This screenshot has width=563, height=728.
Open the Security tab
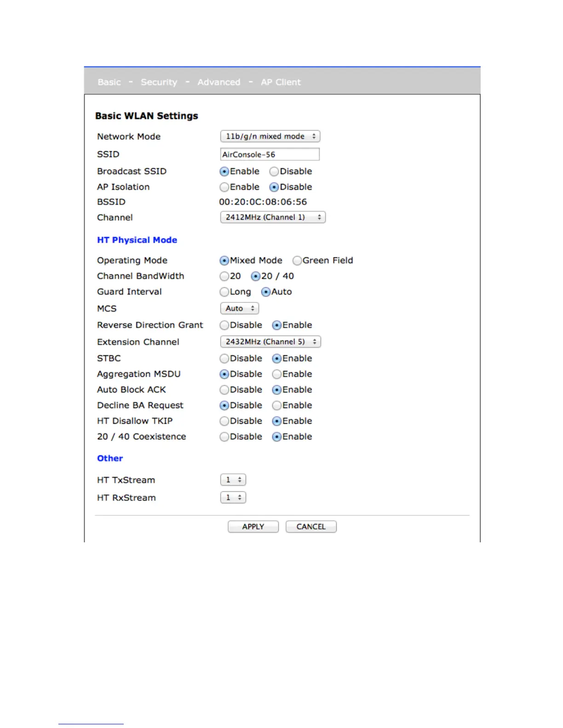(159, 82)
